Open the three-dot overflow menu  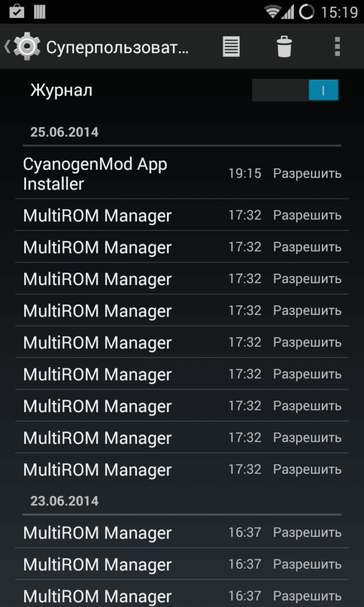[337, 47]
